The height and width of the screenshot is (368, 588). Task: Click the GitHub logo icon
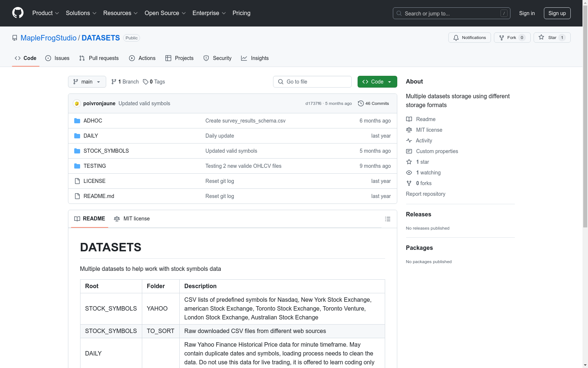coord(18,13)
